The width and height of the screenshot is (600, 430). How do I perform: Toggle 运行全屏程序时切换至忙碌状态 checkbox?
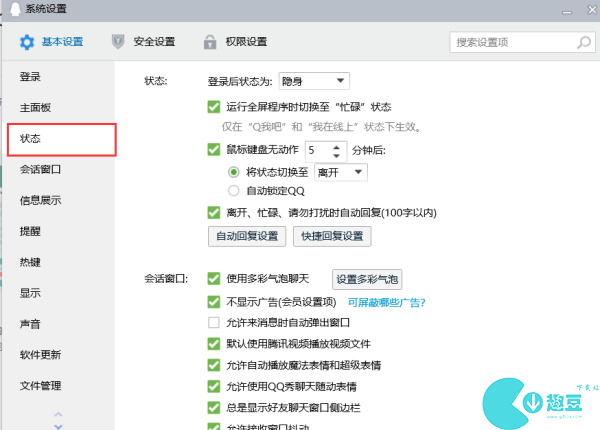[x=213, y=107]
